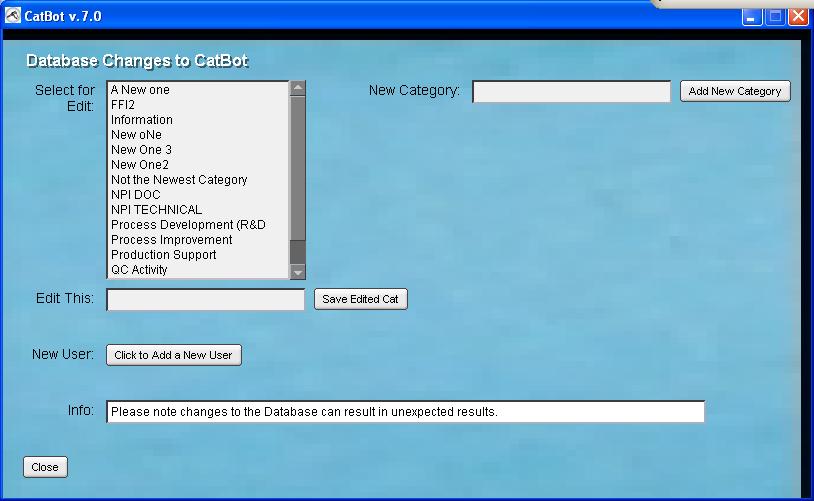Select 'A New one' in category list
Screen dimensions: 814x501
click(197, 90)
